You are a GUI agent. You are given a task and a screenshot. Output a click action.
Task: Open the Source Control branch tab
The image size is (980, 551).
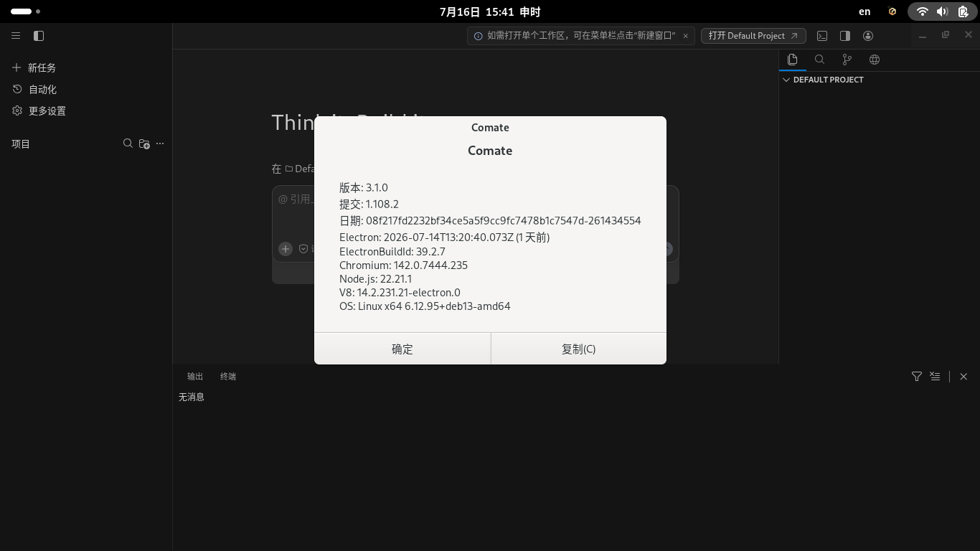tap(847, 60)
